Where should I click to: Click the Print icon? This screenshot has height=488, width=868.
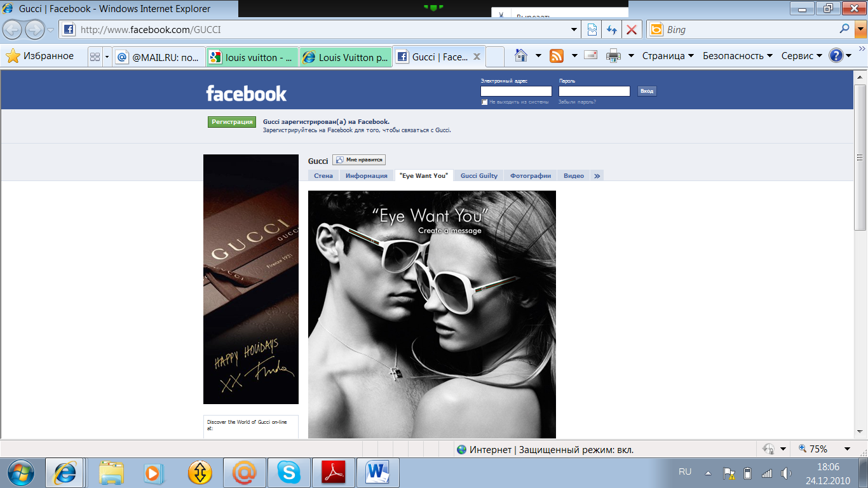[613, 56]
